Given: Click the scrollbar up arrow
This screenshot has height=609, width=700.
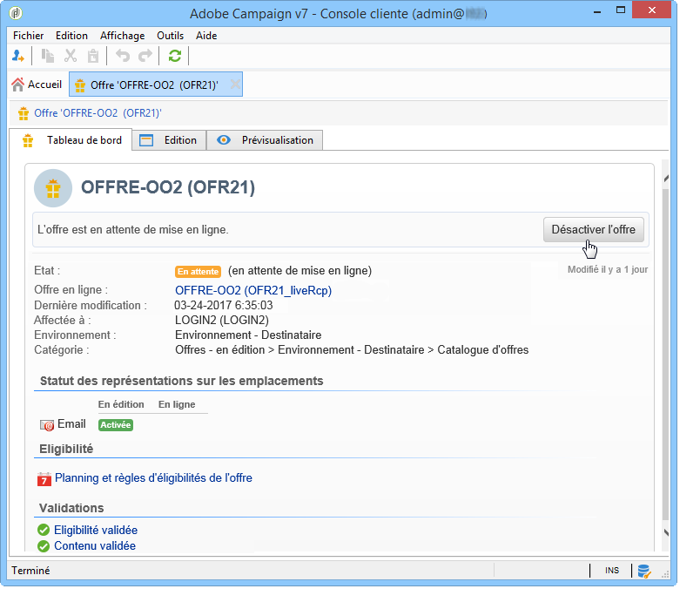Looking at the screenshot, I should tap(665, 179).
